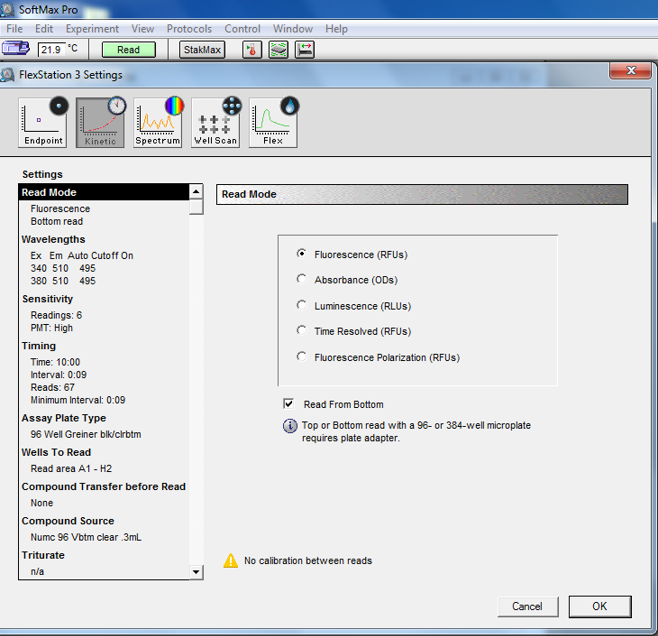
Task: Click the Cancel button
Action: click(x=527, y=606)
